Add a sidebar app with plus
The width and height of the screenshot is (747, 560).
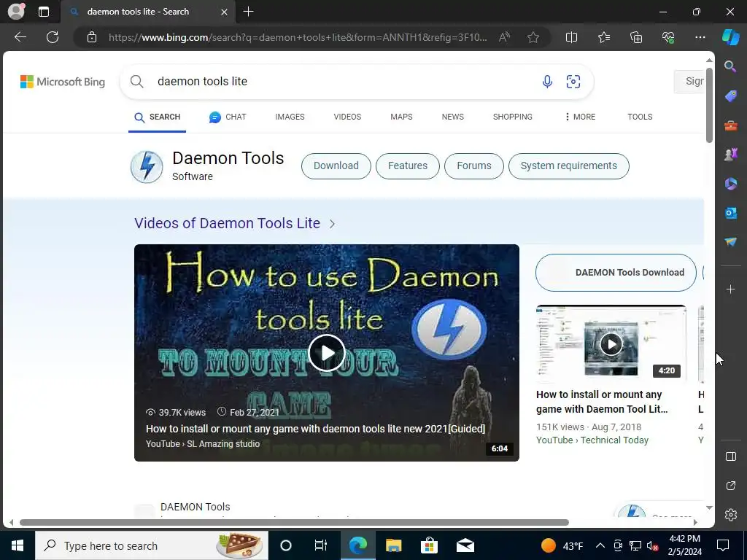pyautogui.click(x=730, y=289)
